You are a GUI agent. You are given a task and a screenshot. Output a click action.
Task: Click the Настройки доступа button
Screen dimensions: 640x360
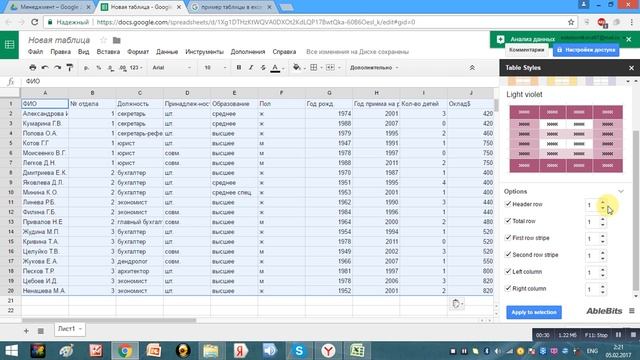pyautogui.click(x=586, y=50)
